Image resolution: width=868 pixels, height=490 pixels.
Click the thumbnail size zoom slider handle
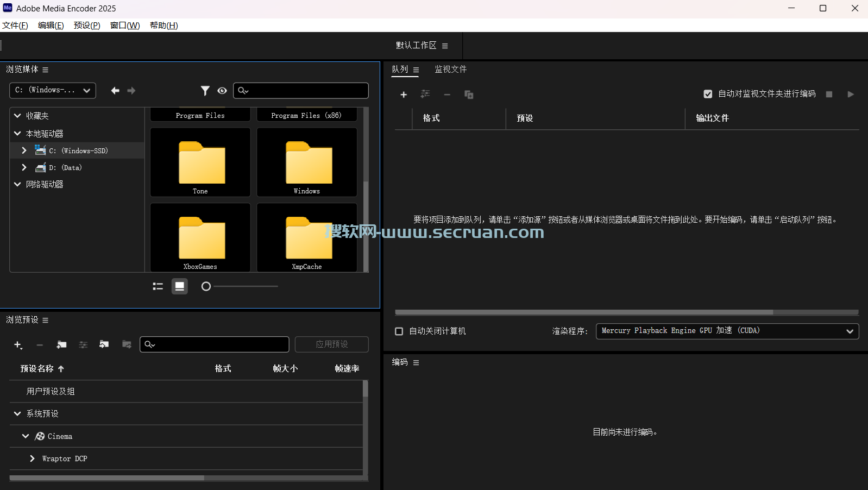206,286
